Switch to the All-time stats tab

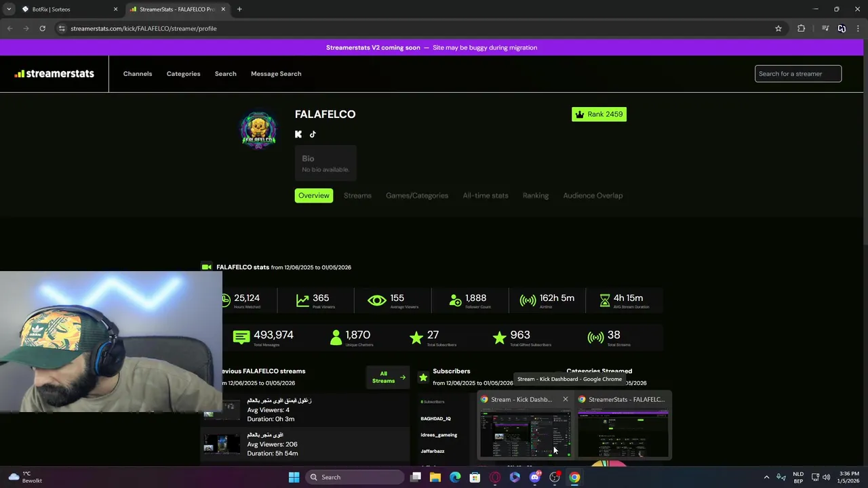coord(486,195)
